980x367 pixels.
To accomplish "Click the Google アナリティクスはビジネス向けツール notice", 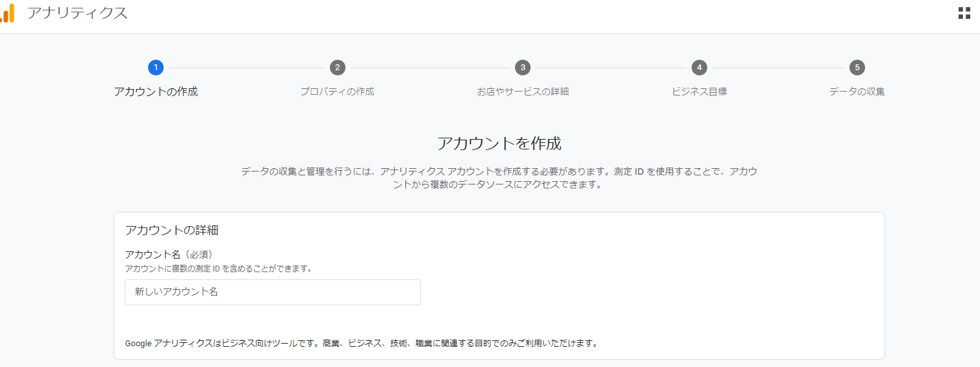I will pyautogui.click(x=361, y=343).
